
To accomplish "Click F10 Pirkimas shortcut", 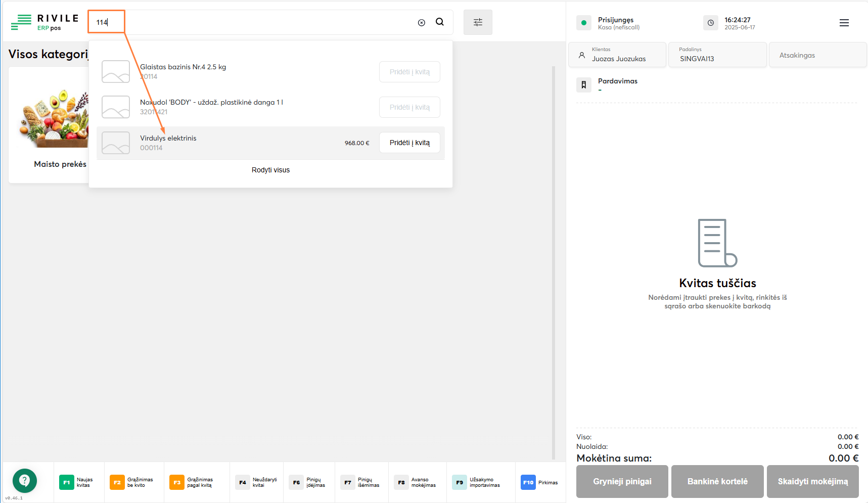I will tap(539, 482).
